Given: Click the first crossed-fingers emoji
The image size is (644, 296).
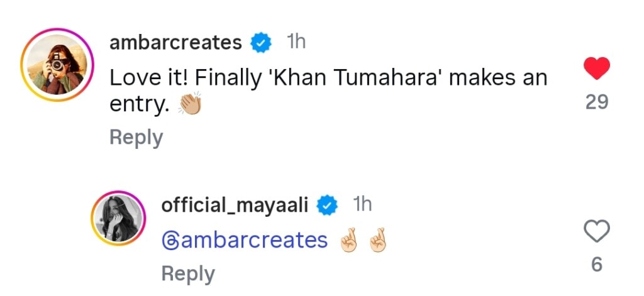Looking at the screenshot, I should [x=348, y=241].
